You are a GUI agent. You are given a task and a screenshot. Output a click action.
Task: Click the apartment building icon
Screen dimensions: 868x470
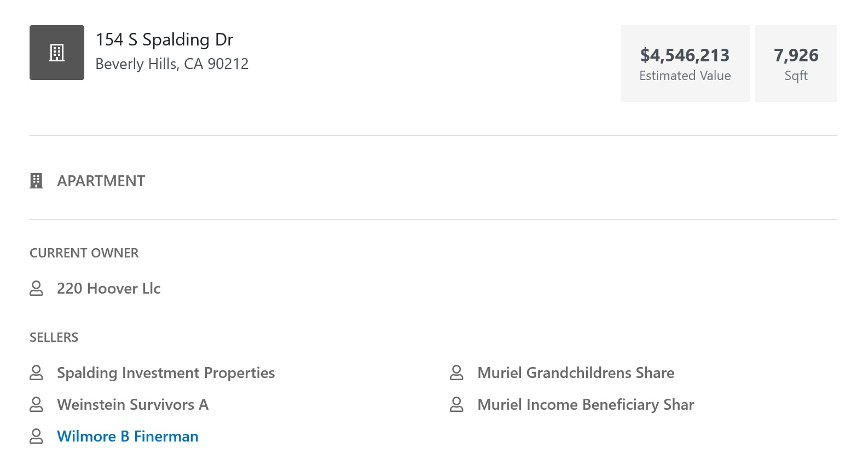pos(36,181)
